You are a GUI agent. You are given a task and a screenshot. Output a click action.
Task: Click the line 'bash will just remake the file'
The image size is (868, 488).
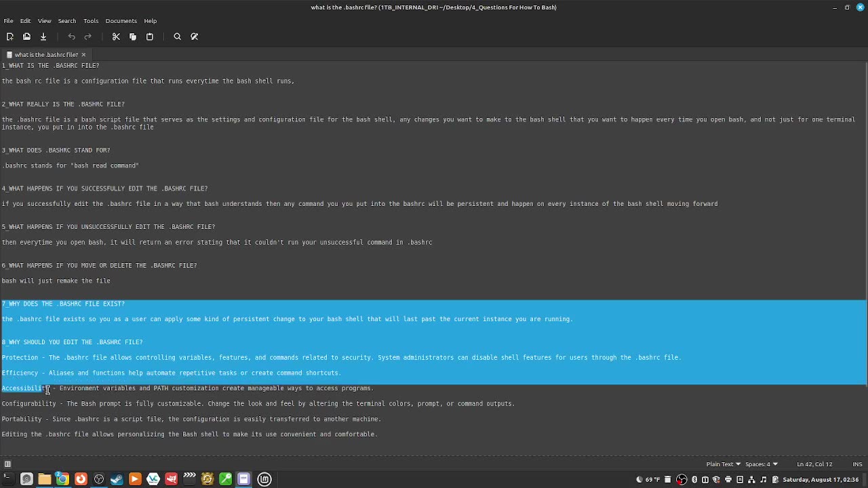(x=56, y=281)
